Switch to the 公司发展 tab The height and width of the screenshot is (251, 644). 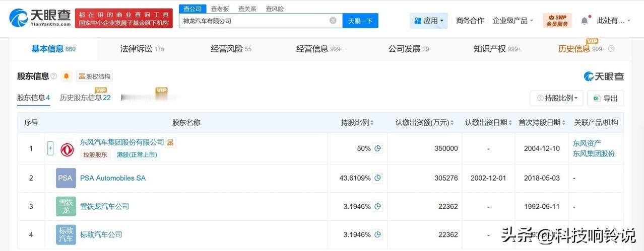click(x=409, y=49)
